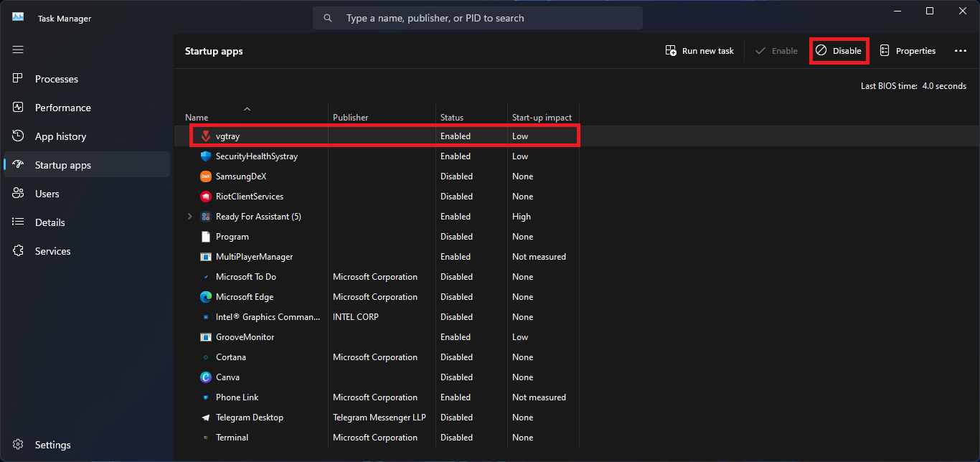Click the Services sidebar icon
980x462 pixels.
pyautogui.click(x=17, y=250)
